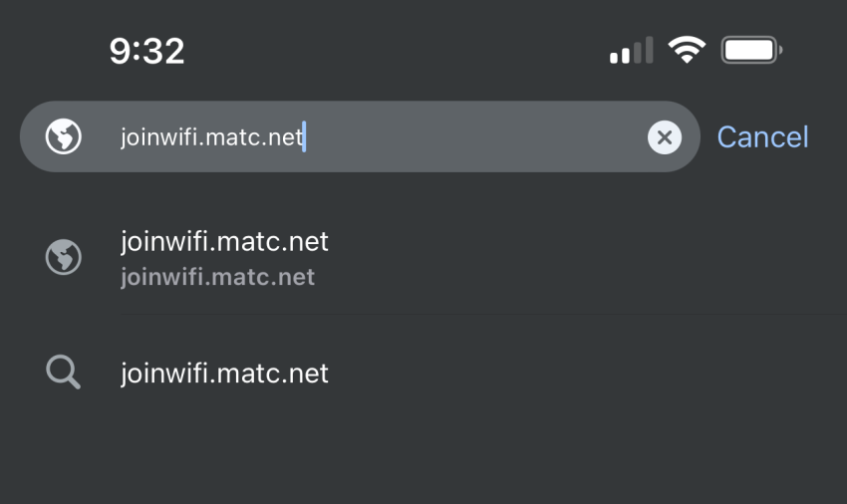Select the gray joinwifi.matc.net URL subtitle

pyautogui.click(x=217, y=278)
